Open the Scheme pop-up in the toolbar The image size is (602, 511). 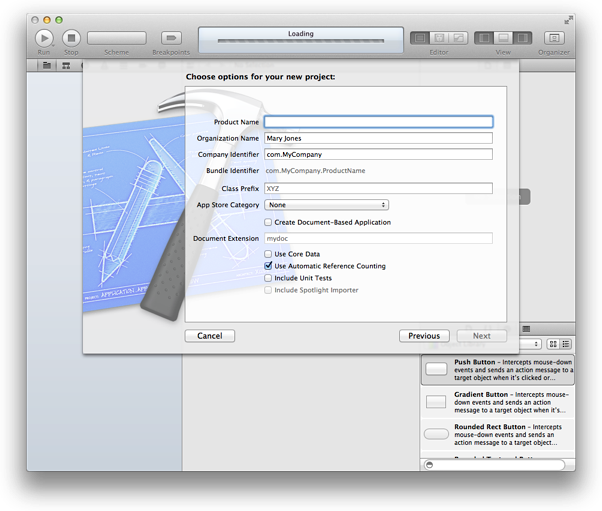pyautogui.click(x=117, y=38)
